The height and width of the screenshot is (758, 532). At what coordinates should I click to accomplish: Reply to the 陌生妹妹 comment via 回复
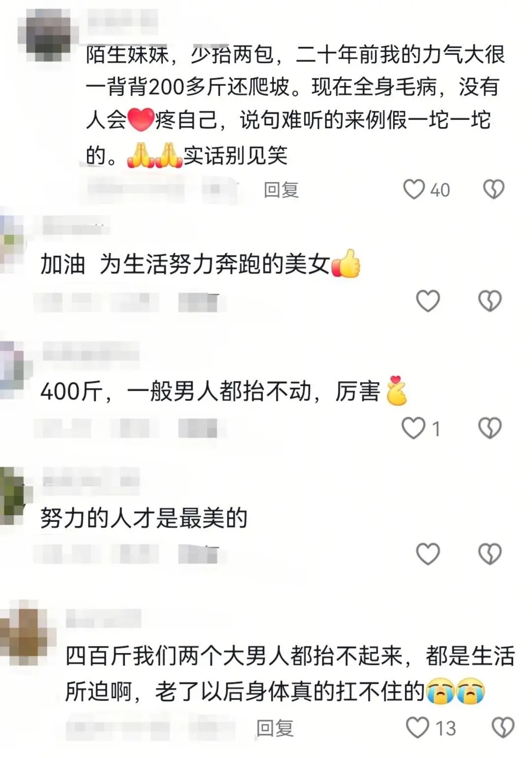[x=281, y=190]
